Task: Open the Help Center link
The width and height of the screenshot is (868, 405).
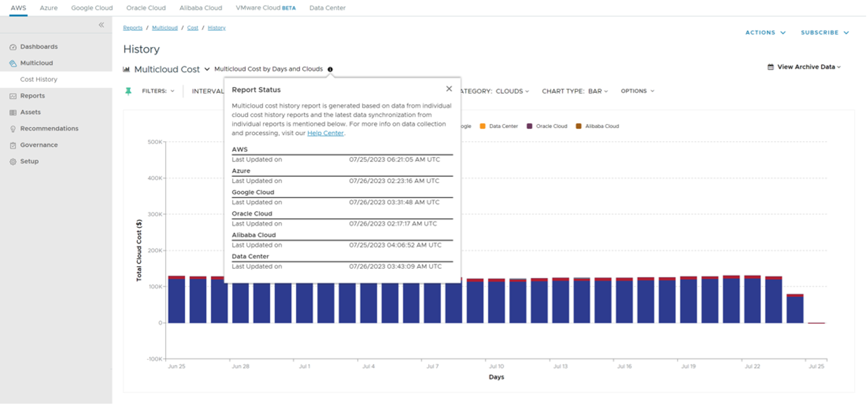Action: point(325,133)
